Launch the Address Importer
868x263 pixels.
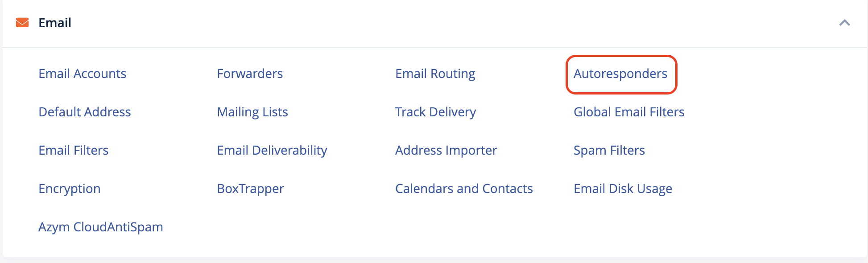tap(446, 150)
